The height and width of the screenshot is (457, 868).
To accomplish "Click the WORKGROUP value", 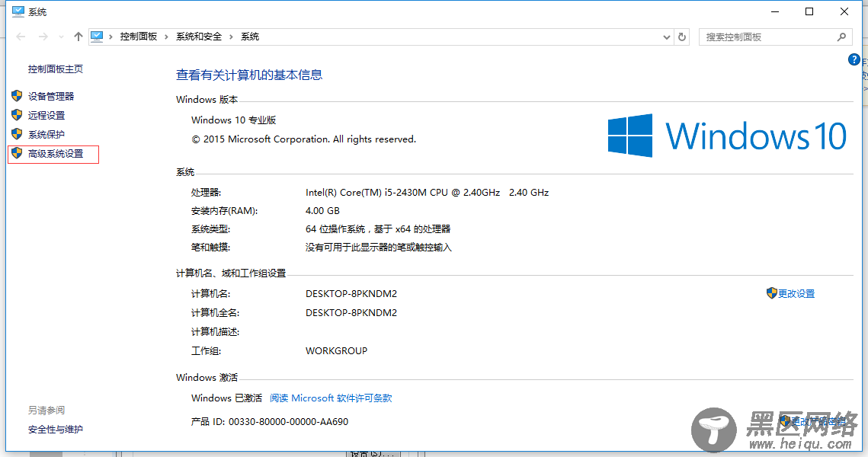I will pyautogui.click(x=336, y=351).
